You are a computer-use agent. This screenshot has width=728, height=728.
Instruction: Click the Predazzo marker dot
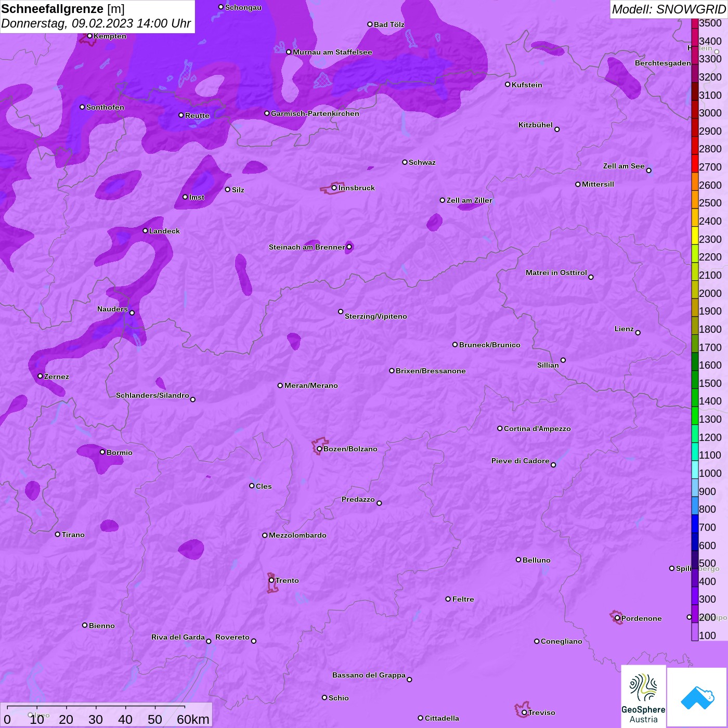pos(379,503)
